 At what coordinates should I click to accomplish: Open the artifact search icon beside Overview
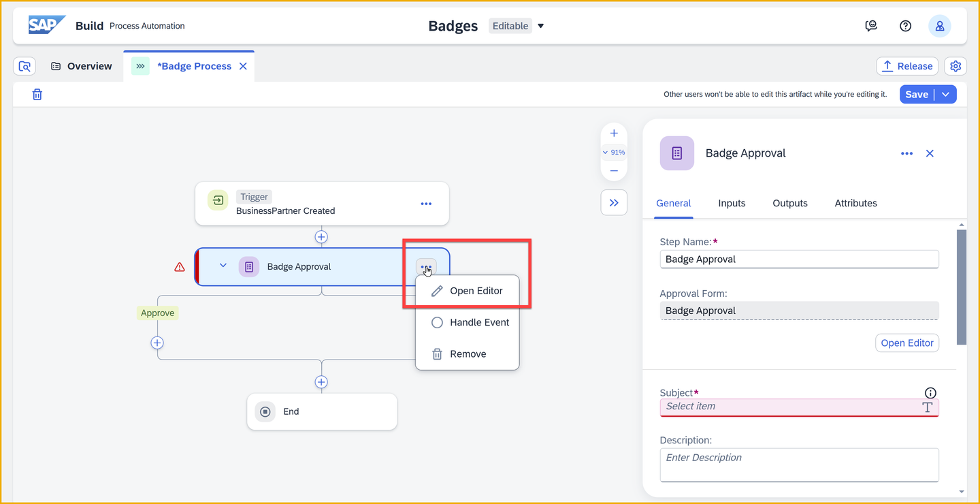[x=24, y=66]
